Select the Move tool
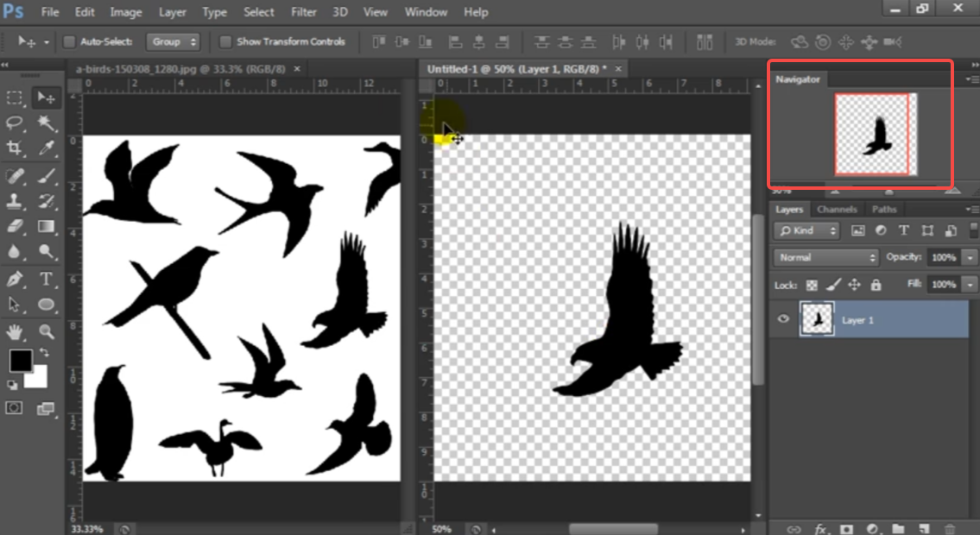This screenshot has width=980, height=535. tap(46, 98)
